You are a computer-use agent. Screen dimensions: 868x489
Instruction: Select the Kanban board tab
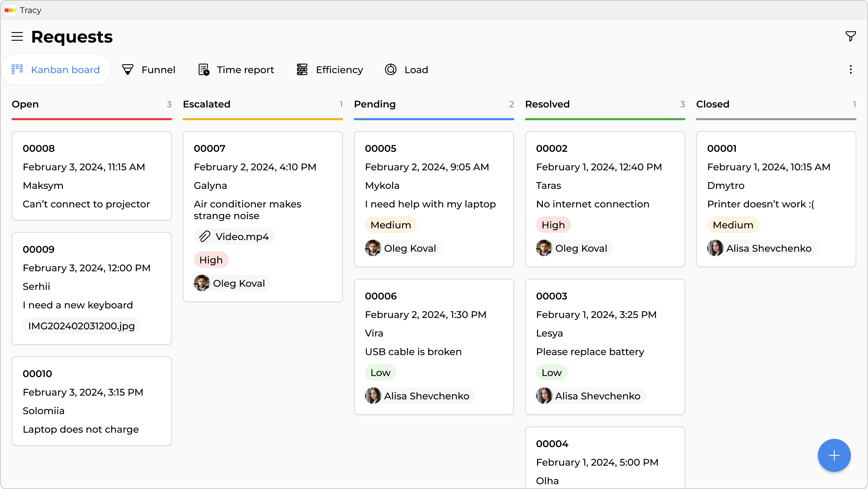[56, 70]
